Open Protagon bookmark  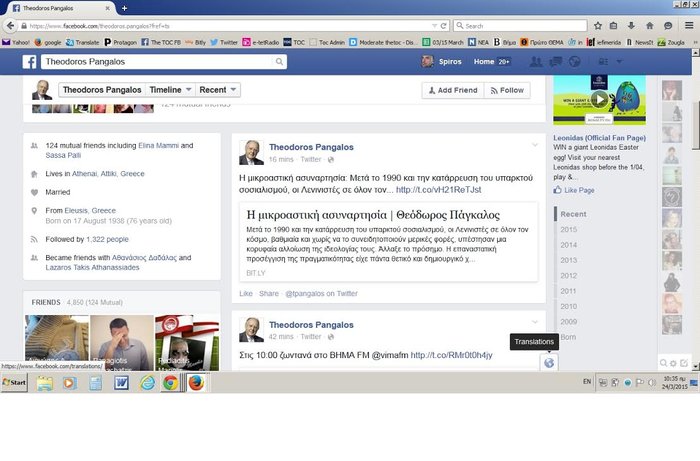121,42
